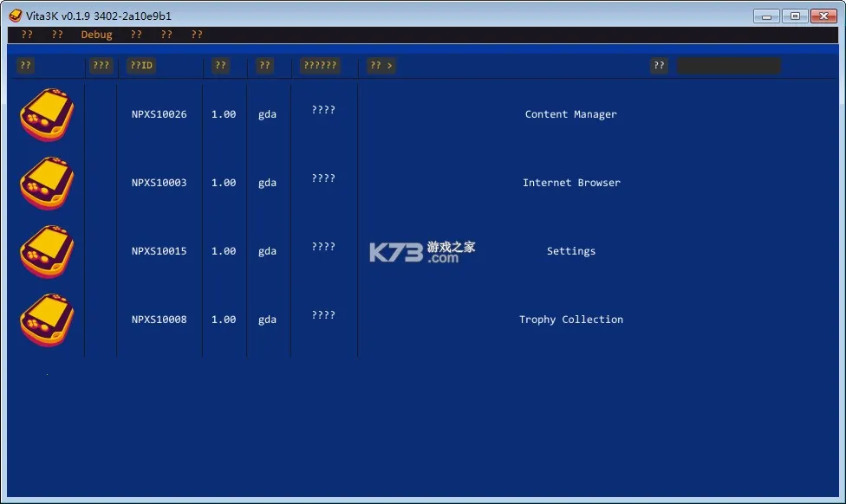This screenshot has width=846, height=504.
Task: Maximize the Vita3K window
Action: (x=795, y=16)
